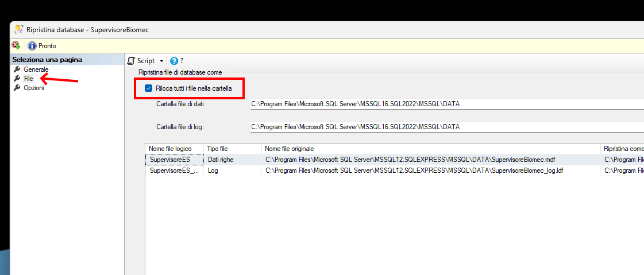Uncheck Riloca tutti i file nella cartella
Screen dimensions: 644x275
coord(148,88)
